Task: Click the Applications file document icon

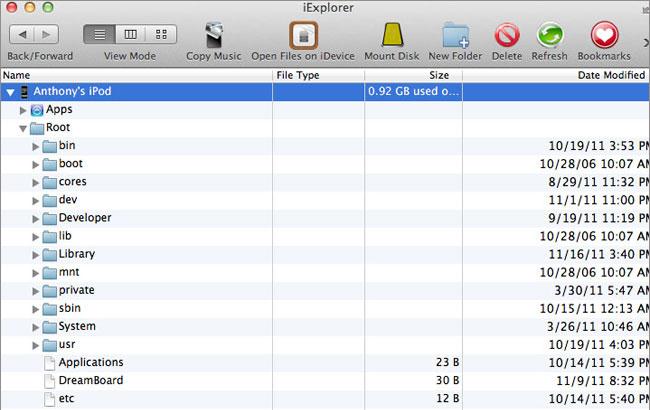Action: click(x=49, y=363)
